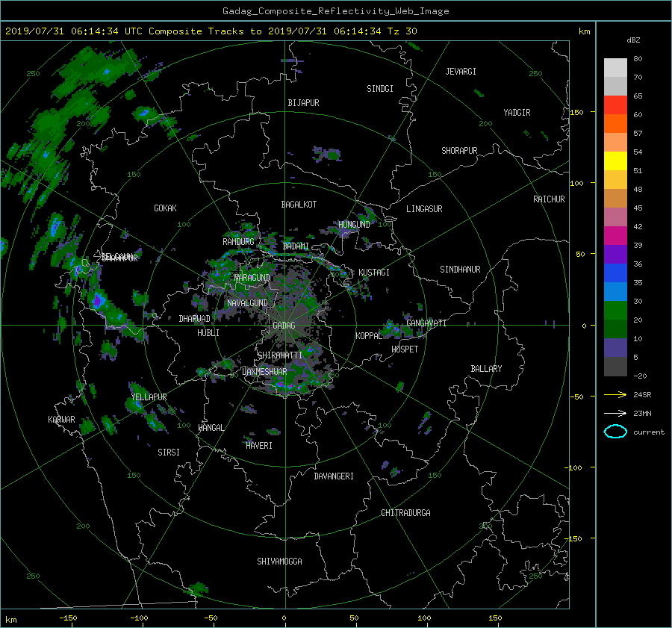Viewport: 672px width, 628px height.
Task: Click the SIRSI city label
Action: pyautogui.click(x=169, y=453)
